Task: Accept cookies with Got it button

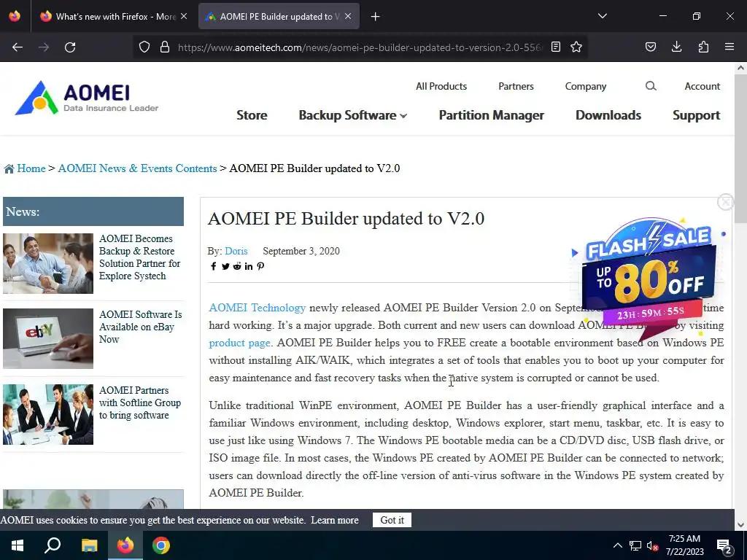Action: coord(392,520)
